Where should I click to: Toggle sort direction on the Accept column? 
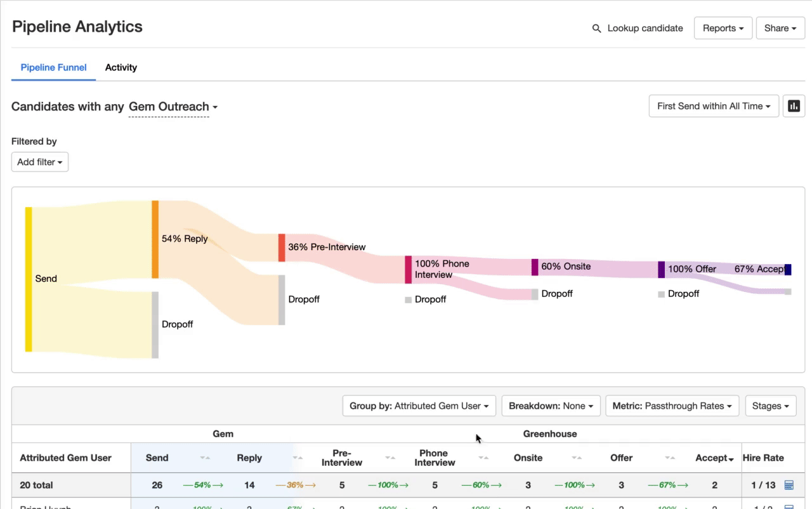tap(731, 458)
